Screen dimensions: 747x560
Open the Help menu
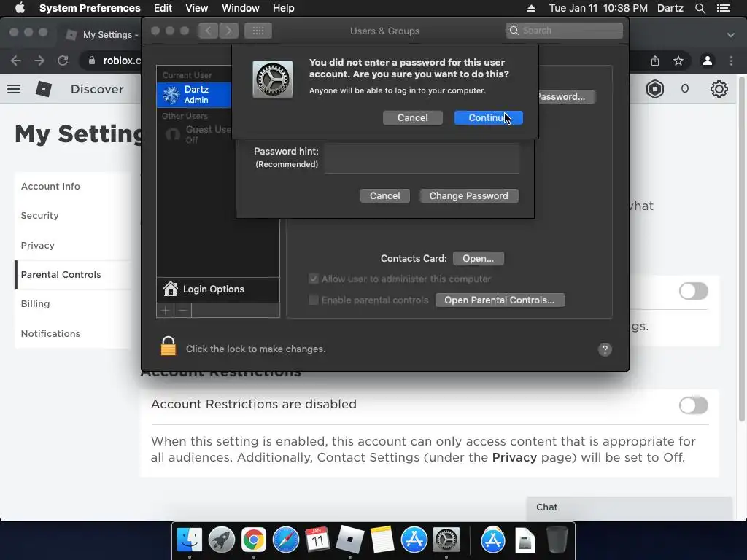[284, 8]
